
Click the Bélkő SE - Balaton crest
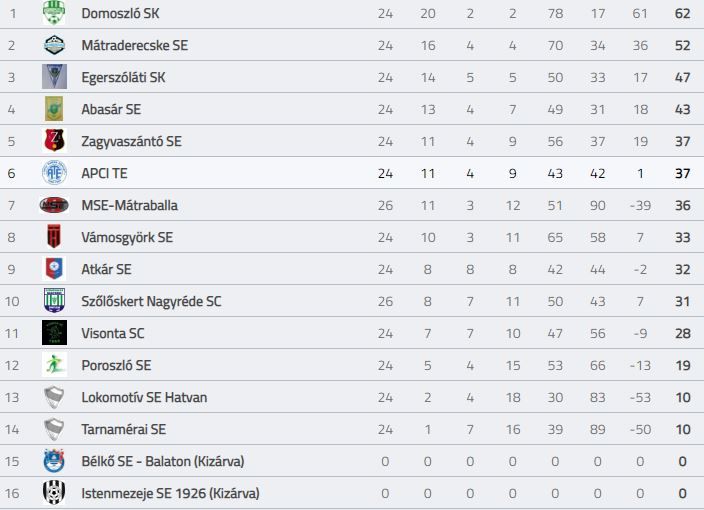54,461
